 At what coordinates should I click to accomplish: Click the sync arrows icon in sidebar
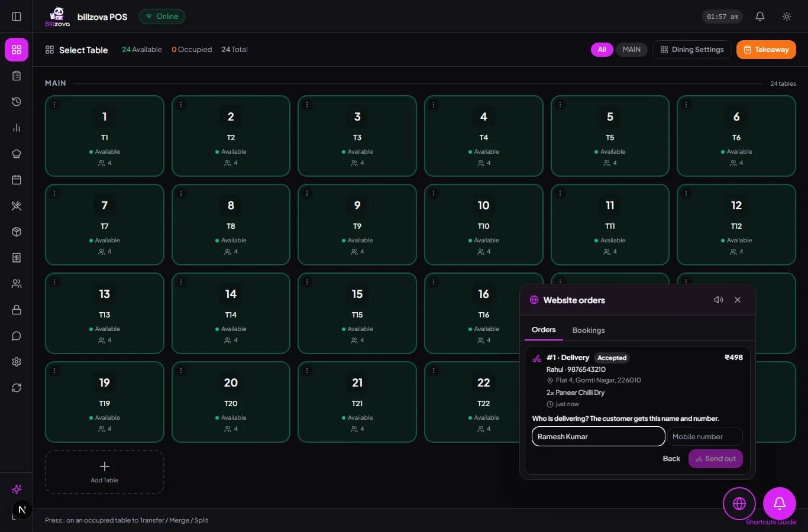pyautogui.click(x=17, y=388)
